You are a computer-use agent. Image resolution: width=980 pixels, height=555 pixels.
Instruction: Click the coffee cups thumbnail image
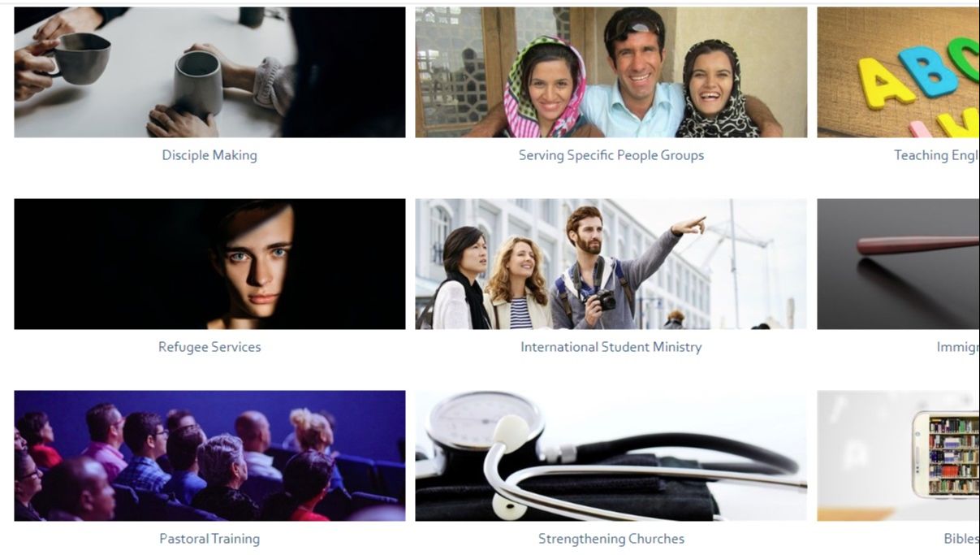tap(209, 72)
